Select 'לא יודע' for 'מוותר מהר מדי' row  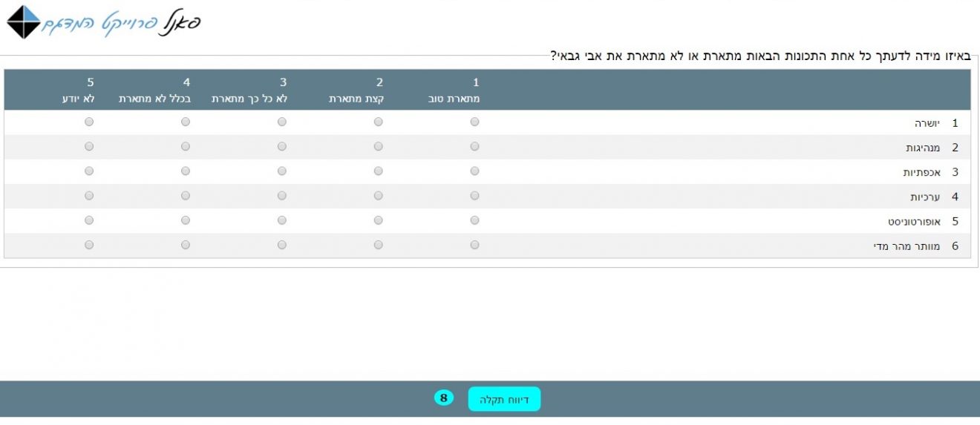[89, 245]
